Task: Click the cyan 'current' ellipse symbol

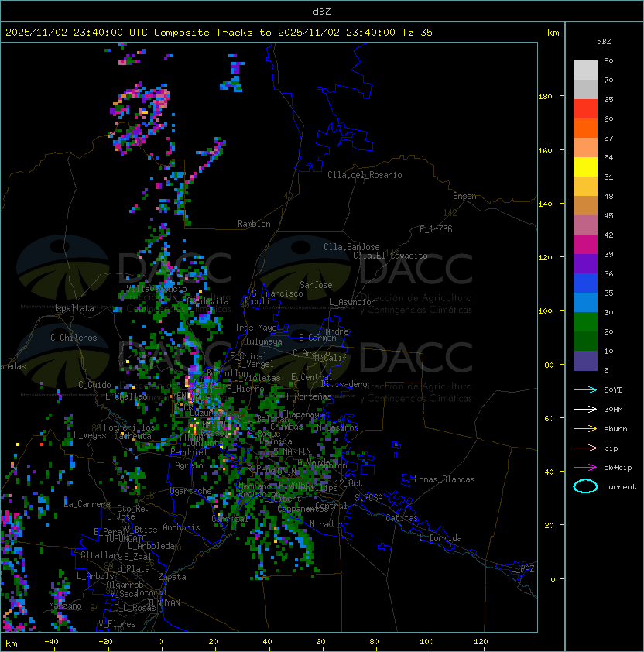Action: point(585,486)
